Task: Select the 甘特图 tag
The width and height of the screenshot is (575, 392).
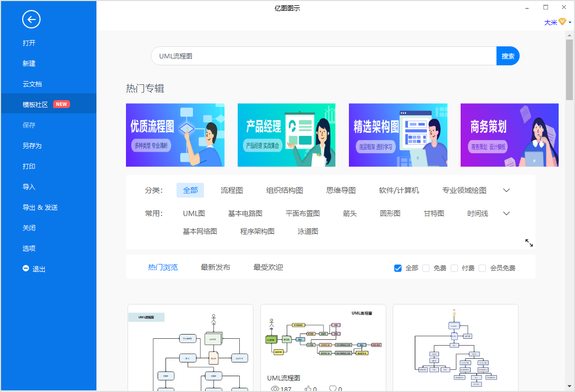Action: (434, 213)
